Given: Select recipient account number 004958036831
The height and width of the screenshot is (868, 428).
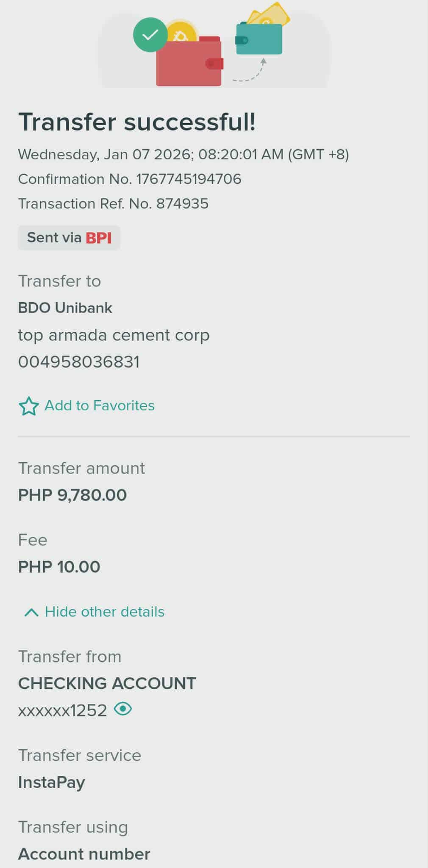Looking at the screenshot, I should click(x=79, y=362).
